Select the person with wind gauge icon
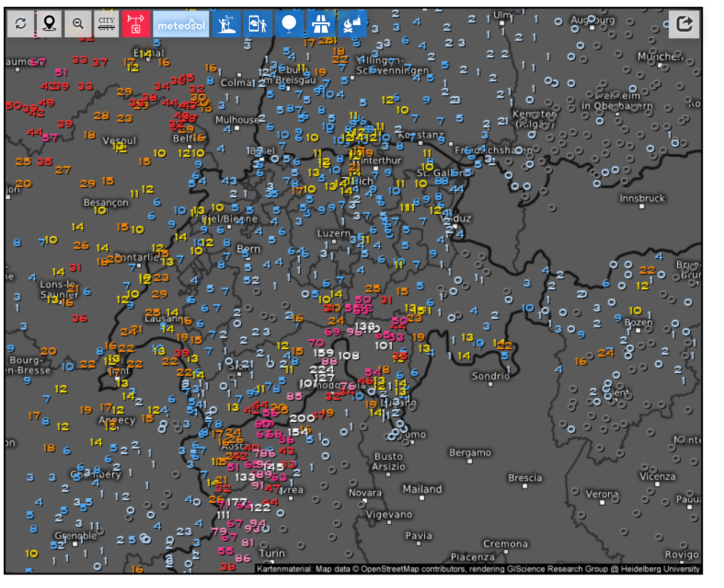This screenshot has height=588, width=724. [227, 24]
